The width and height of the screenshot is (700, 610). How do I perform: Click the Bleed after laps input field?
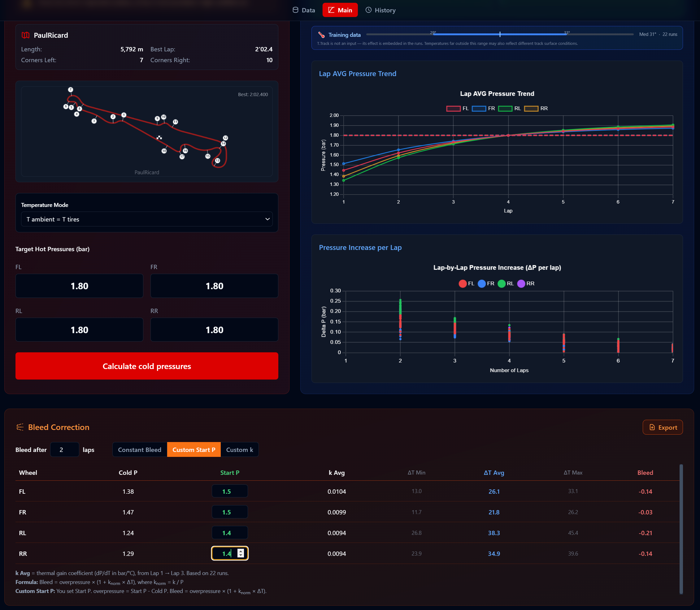(64, 450)
